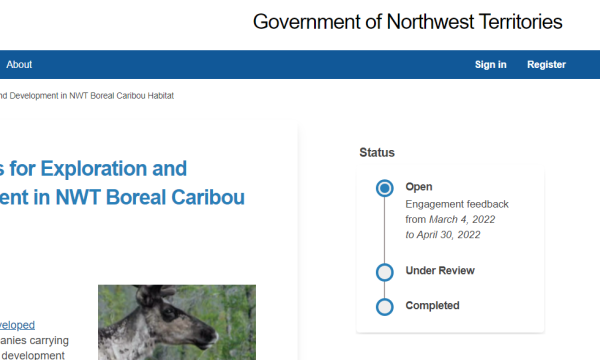Click the Sign in link
Viewport: 600px width, 360px height.
(491, 65)
